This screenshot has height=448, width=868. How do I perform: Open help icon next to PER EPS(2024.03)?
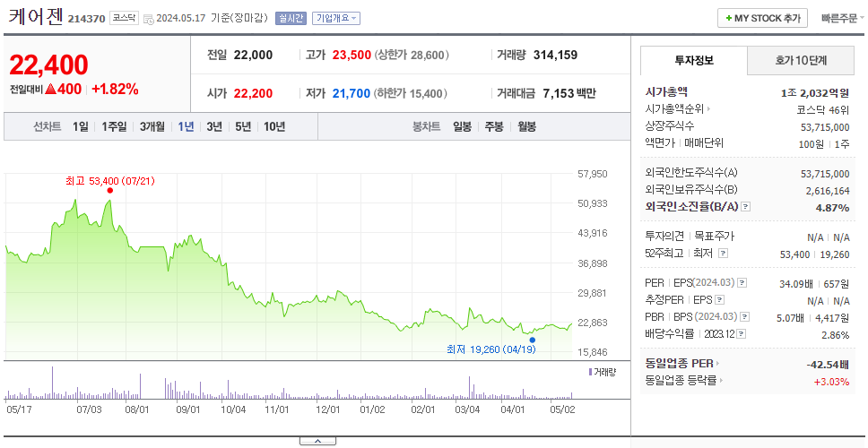click(742, 283)
